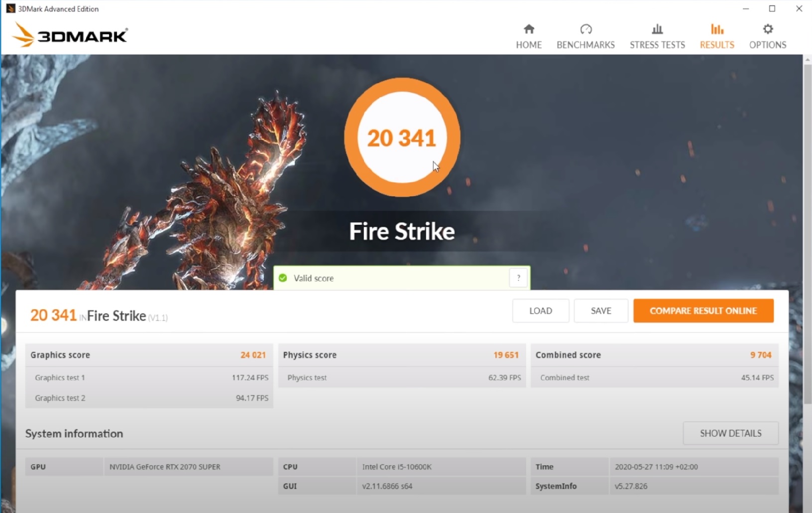Viewport: 812px width, 513px height.
Task: Click the 94.17 FPS value
Action: click(x=252, y=398)
